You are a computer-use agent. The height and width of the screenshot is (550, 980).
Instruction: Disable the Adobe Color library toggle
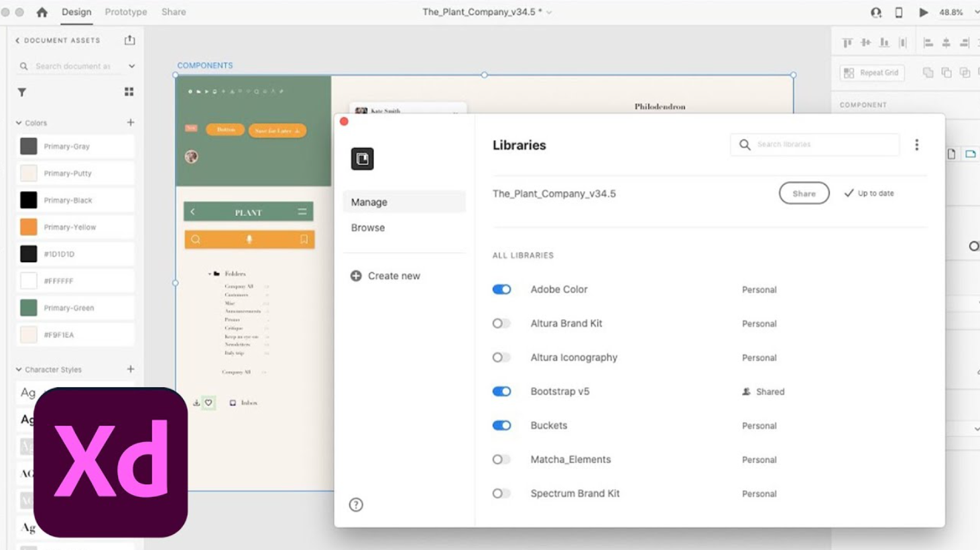[501, 290]
